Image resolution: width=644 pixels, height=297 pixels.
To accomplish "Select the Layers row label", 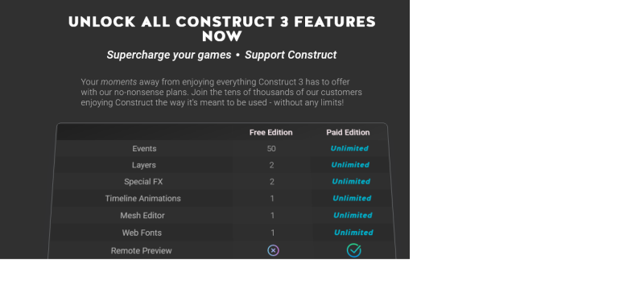I will [x=144, y=165].
